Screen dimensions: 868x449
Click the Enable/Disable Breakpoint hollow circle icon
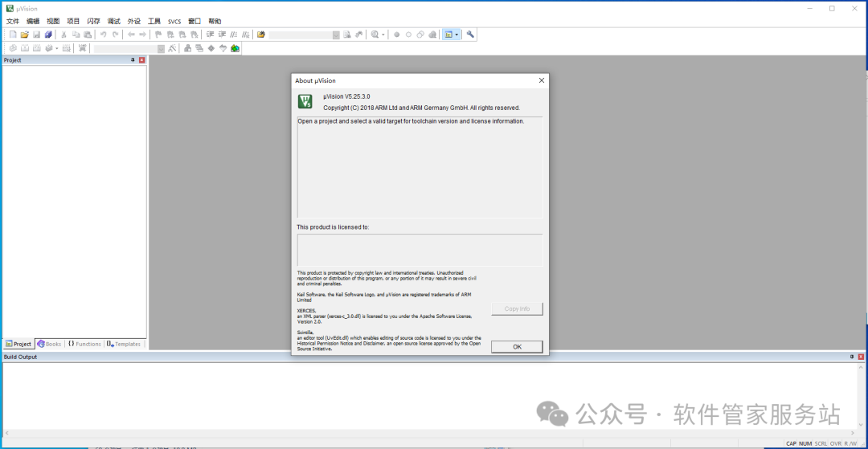pyautogui.click(x=408, y=35)
